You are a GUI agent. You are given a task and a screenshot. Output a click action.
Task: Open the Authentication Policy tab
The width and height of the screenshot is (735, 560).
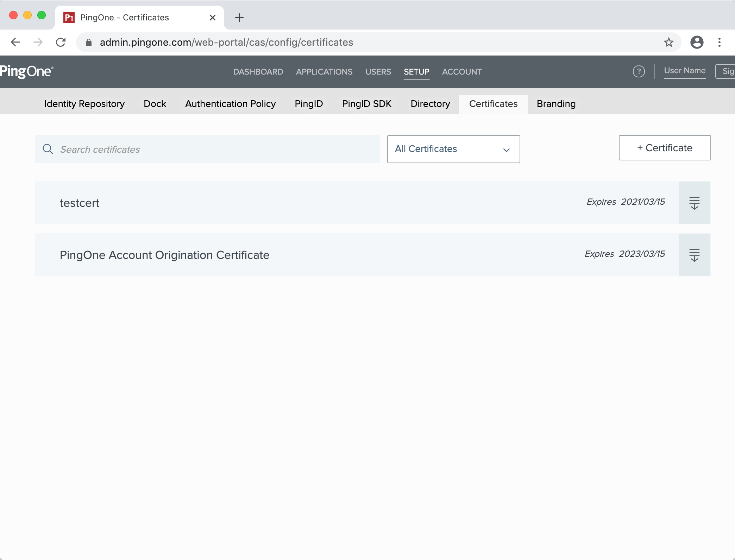click(x=231, y=104)
